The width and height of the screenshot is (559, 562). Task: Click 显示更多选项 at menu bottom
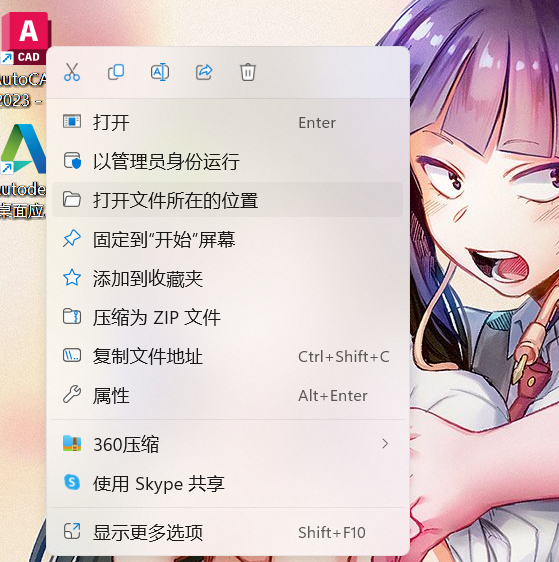228,532
